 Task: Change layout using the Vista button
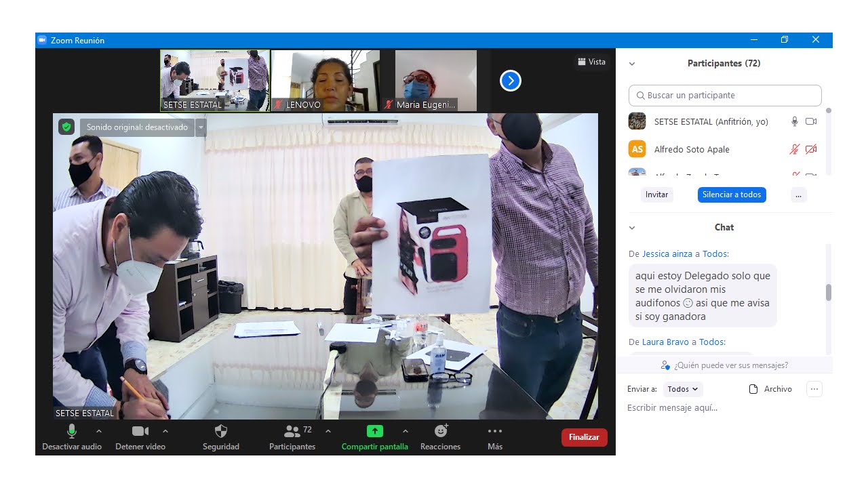pos(591,62)
